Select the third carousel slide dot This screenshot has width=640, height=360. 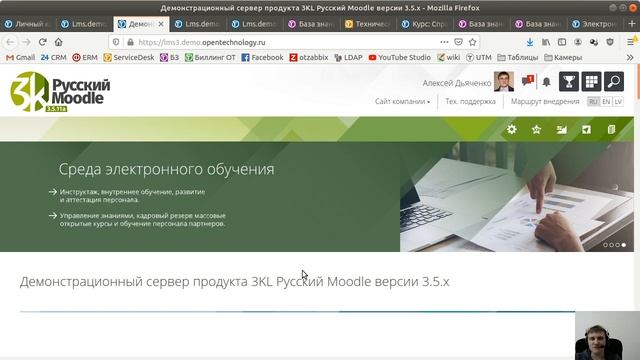(618, 245)
